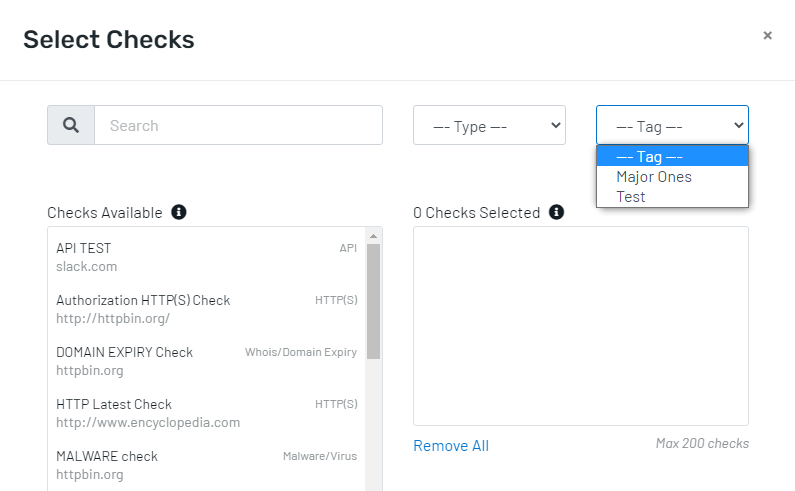This screenshot has width=795, height=491.
Task: Click the slack.com URL text
Action: click(x=87, y=266)
